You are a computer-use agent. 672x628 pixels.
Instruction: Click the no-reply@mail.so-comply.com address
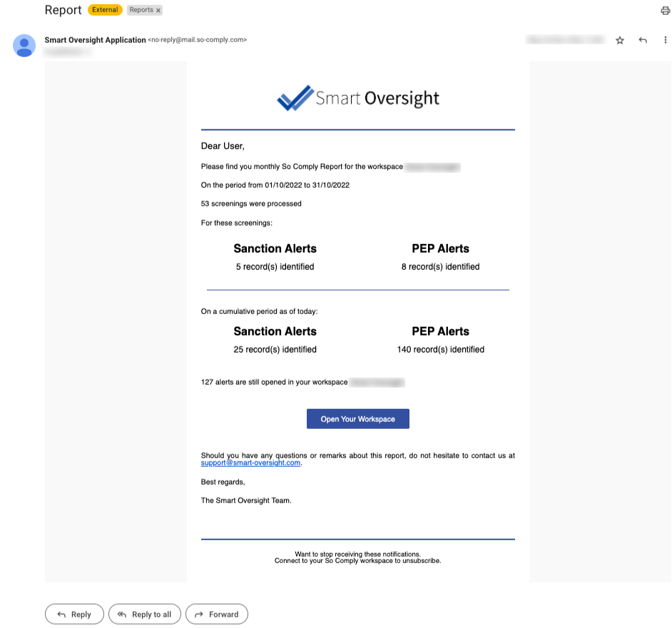pos(197,40)
